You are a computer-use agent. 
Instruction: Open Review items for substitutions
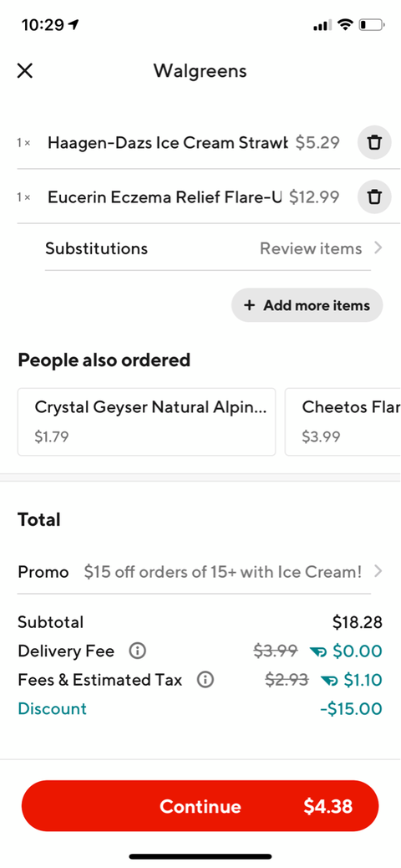click(x=311, y=248)
